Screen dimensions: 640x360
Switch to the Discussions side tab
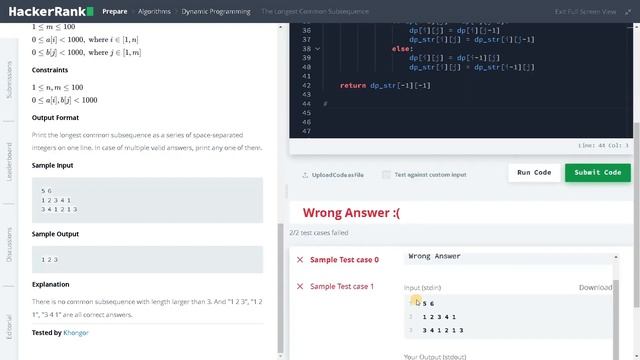click(x=9, y=244)
